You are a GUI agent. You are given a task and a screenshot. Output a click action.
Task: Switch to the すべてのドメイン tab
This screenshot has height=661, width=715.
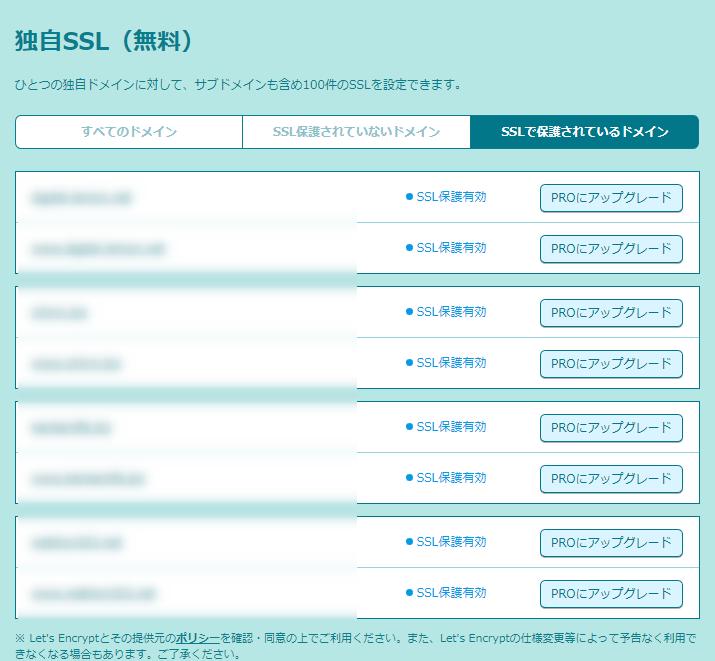tap(129, 132)
